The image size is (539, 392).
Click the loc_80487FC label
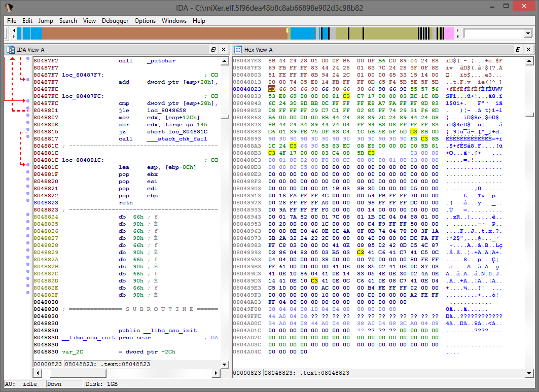[83, 96]
